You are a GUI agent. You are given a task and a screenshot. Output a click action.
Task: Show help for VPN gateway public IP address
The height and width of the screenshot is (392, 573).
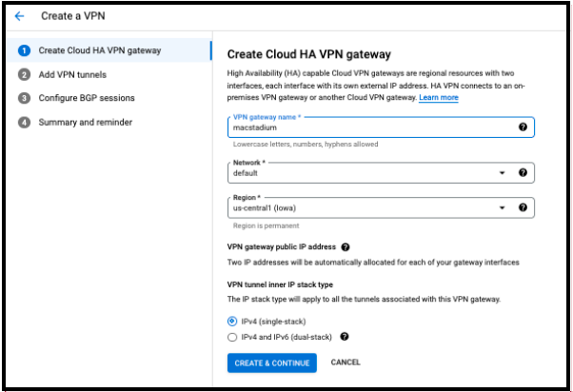pyautogui.click(x=346, y=247)
